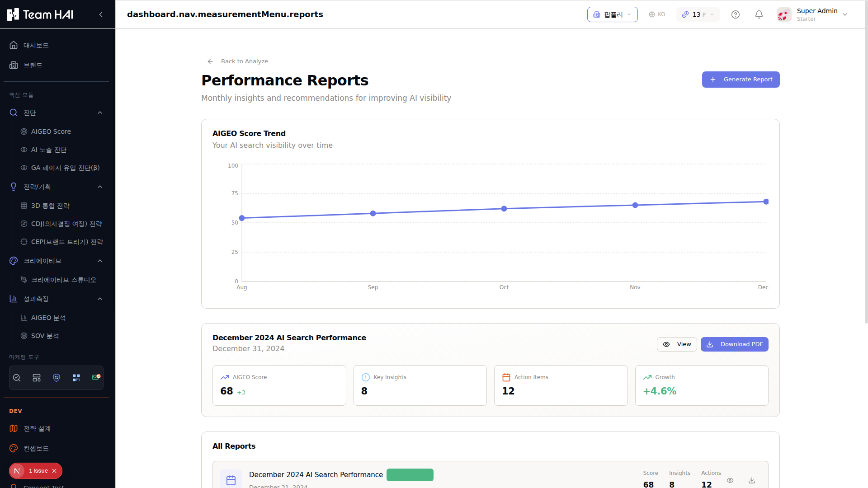This screenshot has width=868, height=488.
Task: Click Download PDF button
Action: 735,344
